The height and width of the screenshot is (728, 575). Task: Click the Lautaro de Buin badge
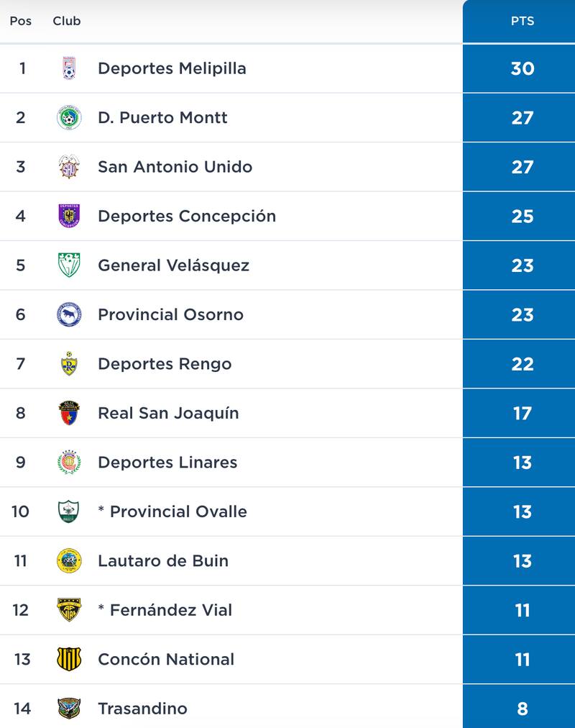70,560
